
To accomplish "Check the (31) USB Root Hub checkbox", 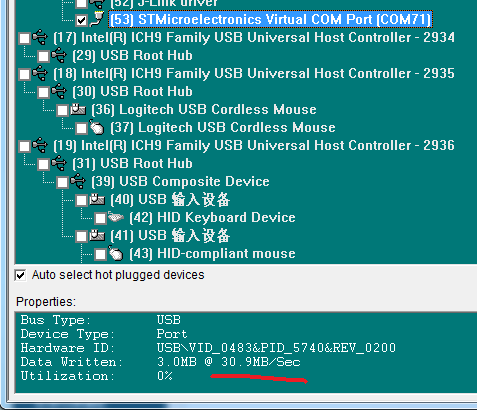I will point(44,164).
